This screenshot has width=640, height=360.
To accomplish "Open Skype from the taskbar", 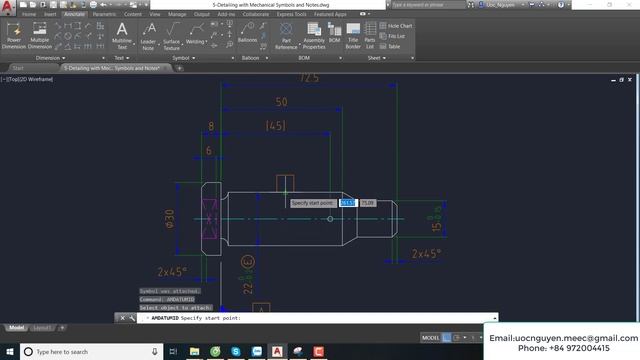I will click(x=236, y=351).
